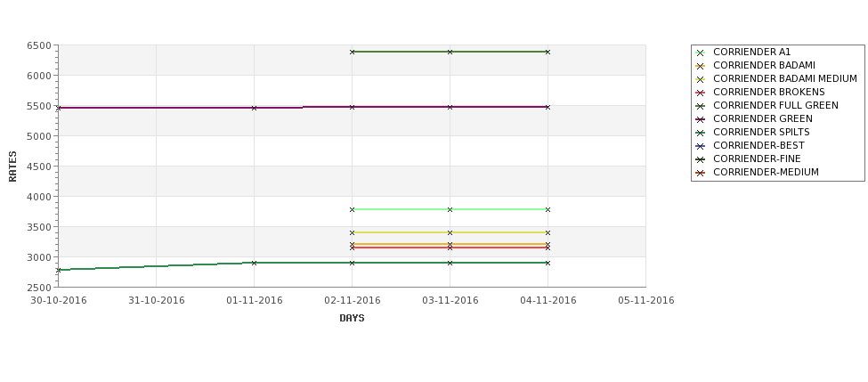
Task: Click the top line's 04-11-2016 data point near 6400
Action: 548,52
